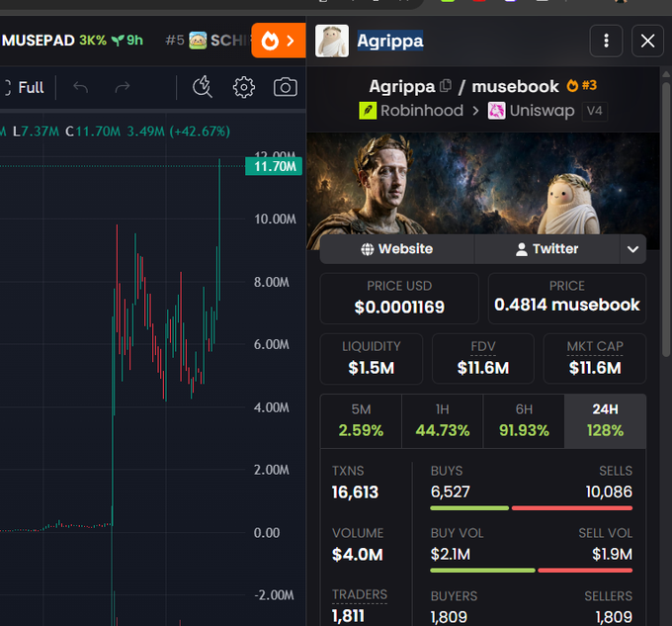This screenshot has height=626, width=672.
Task: Select the 24H timeframe tab
Action: pos(605,421)
